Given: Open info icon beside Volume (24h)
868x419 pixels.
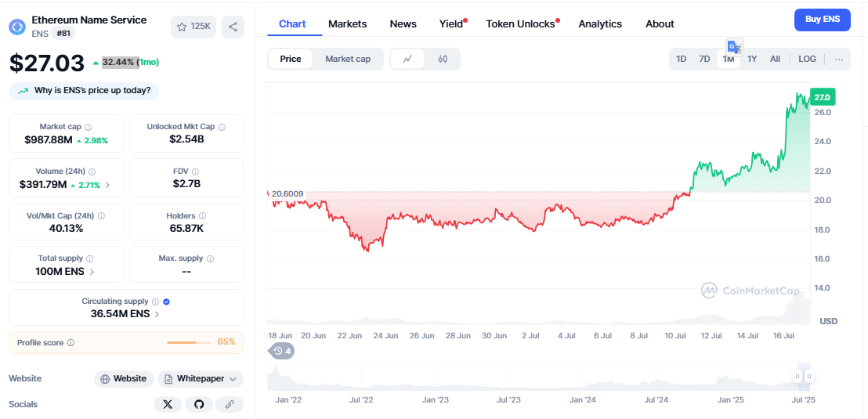Looking at the screenshot, I should [92, 172].
